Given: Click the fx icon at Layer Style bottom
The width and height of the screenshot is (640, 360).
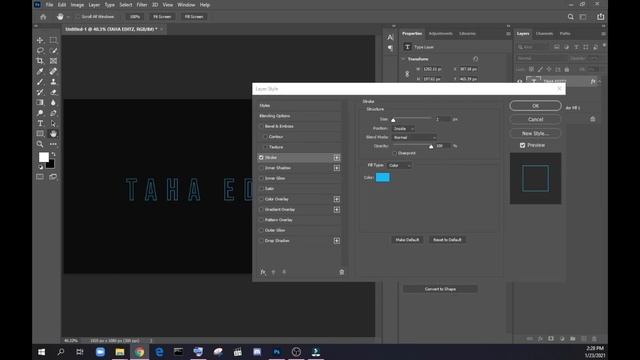Looking at the screenshot, I should pos(263,272).
